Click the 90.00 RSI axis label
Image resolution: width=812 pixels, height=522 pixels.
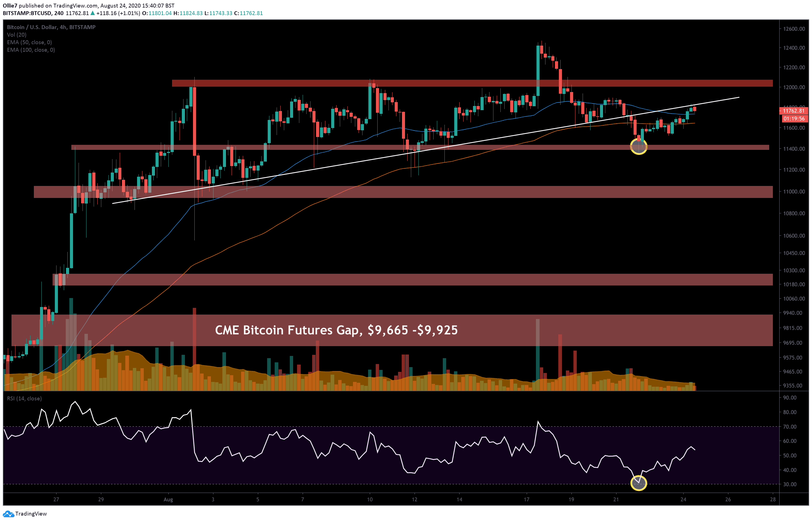pos(790,398)
